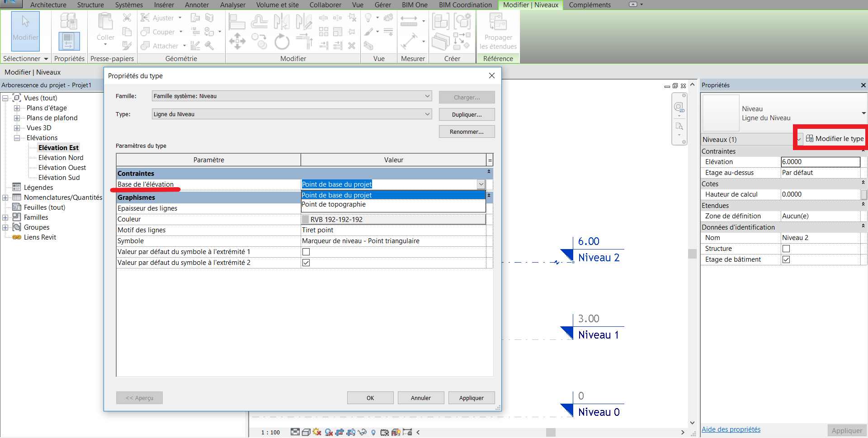Open the Architecture ribbon tab

coord(48,5)
